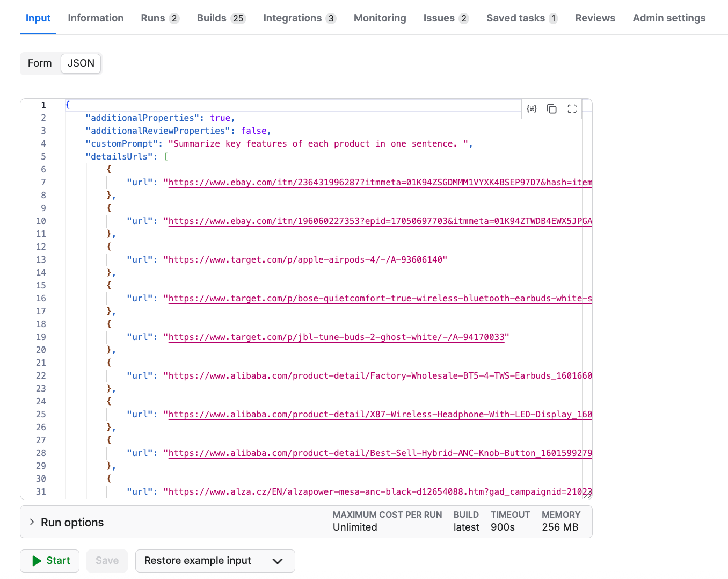728x579 pixels.
Task: Click Restore example input
Action: pyautogui.click(x=197, y=561)
